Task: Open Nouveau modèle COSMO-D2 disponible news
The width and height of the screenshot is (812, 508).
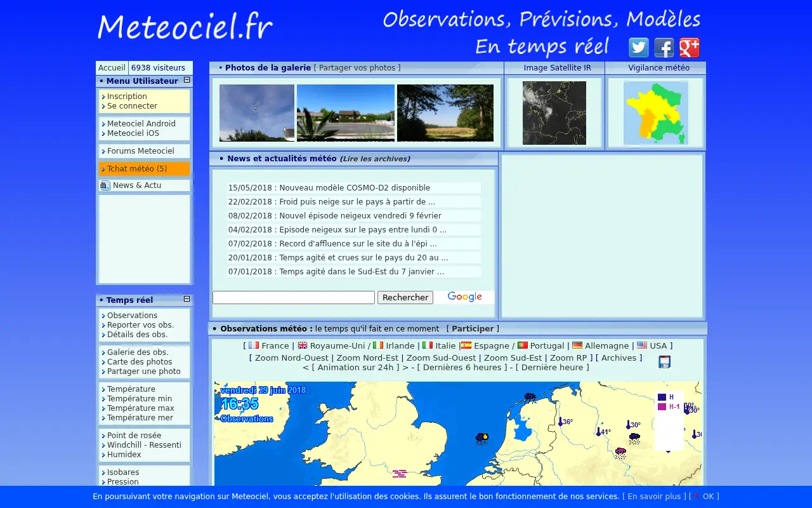Action: (x=355, y=188)
